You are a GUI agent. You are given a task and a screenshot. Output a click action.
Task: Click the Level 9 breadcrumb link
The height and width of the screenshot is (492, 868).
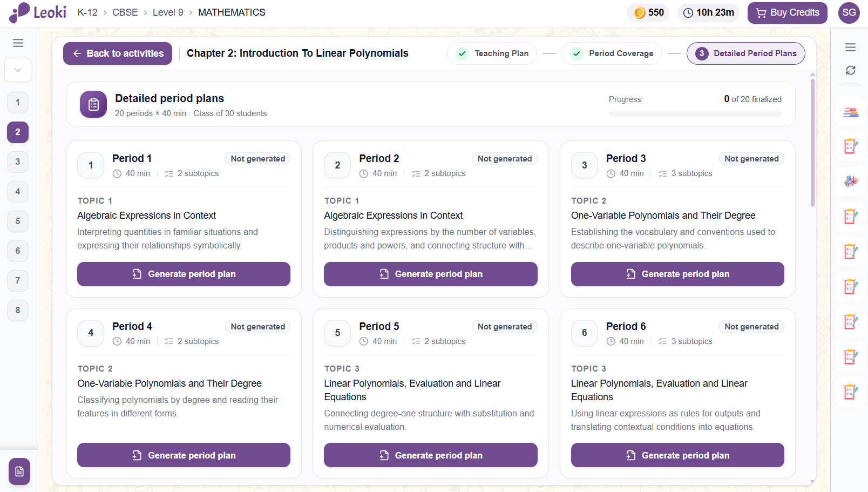(168, 12)
